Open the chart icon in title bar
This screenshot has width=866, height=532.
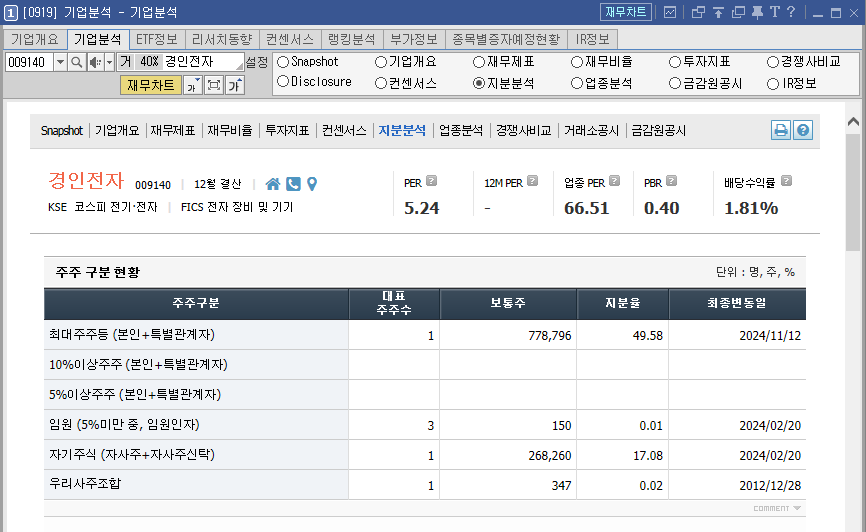click(x=670, y=12)
